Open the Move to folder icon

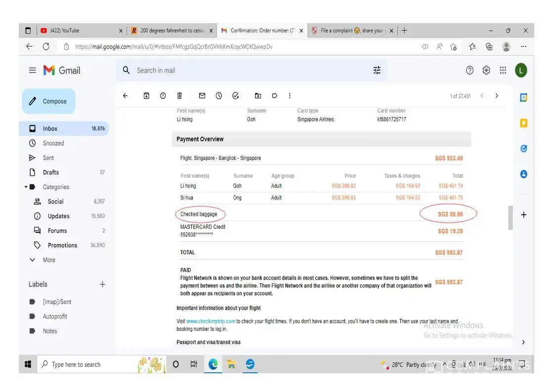coord(258,96)
